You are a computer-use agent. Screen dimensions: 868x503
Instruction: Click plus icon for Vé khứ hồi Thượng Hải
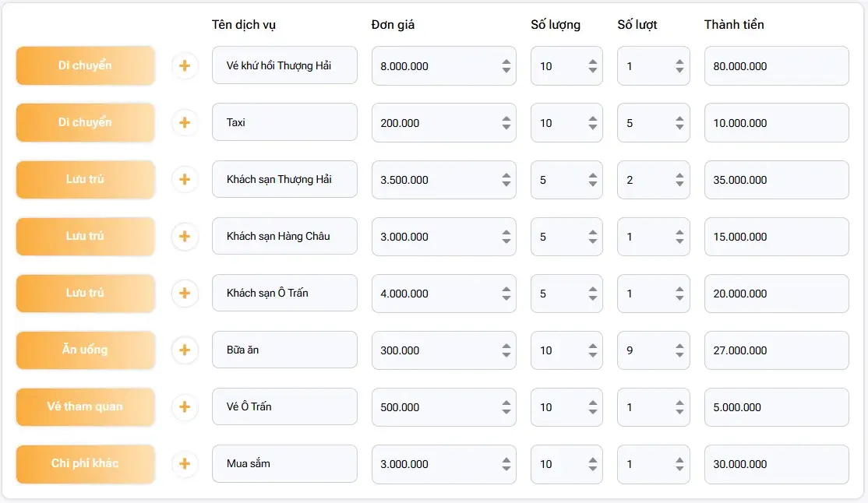[185, 66]
